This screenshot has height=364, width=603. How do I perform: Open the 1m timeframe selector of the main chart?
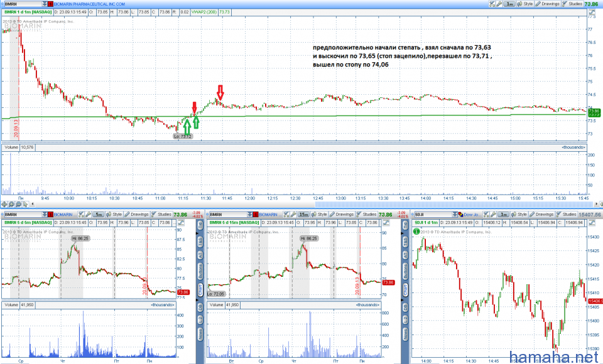coord(509,4)
